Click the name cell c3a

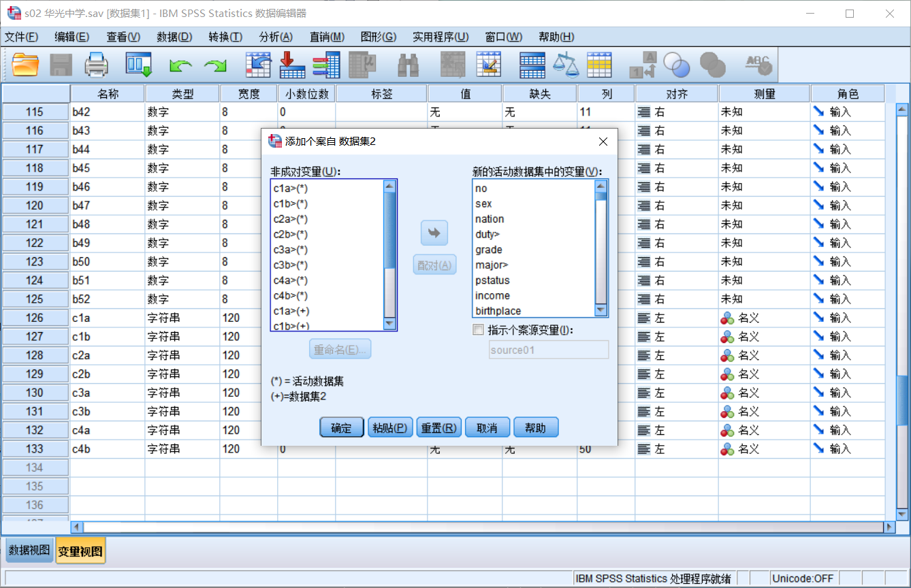point(108,393)
